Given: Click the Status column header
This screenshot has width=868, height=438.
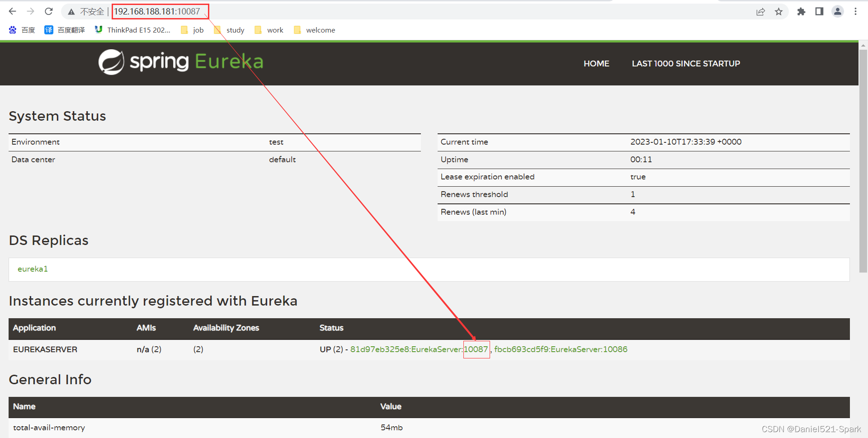Looking at the screenshot, I should [331, 328].
